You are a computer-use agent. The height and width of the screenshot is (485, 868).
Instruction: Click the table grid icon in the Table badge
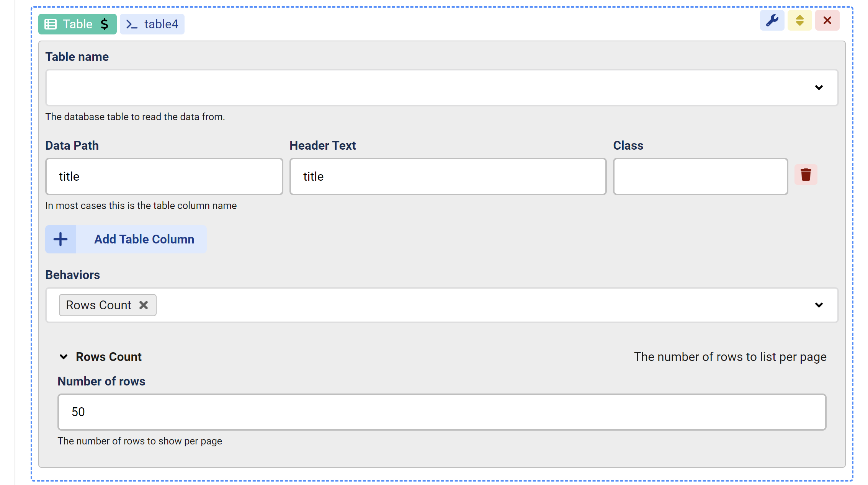(x=51, y=24)
